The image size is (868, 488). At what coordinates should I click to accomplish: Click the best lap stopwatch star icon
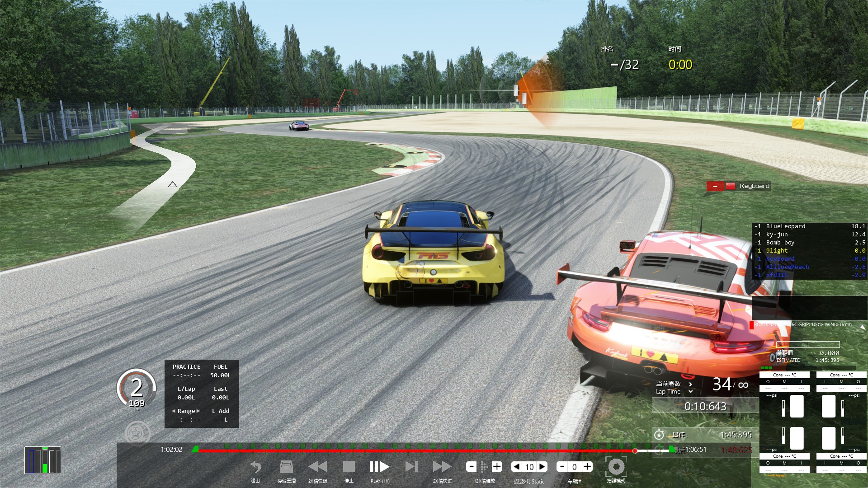click(659, 435)
